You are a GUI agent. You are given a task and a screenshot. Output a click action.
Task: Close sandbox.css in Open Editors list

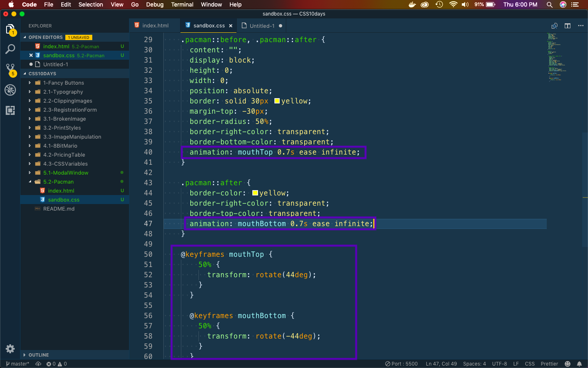[31, 55]
